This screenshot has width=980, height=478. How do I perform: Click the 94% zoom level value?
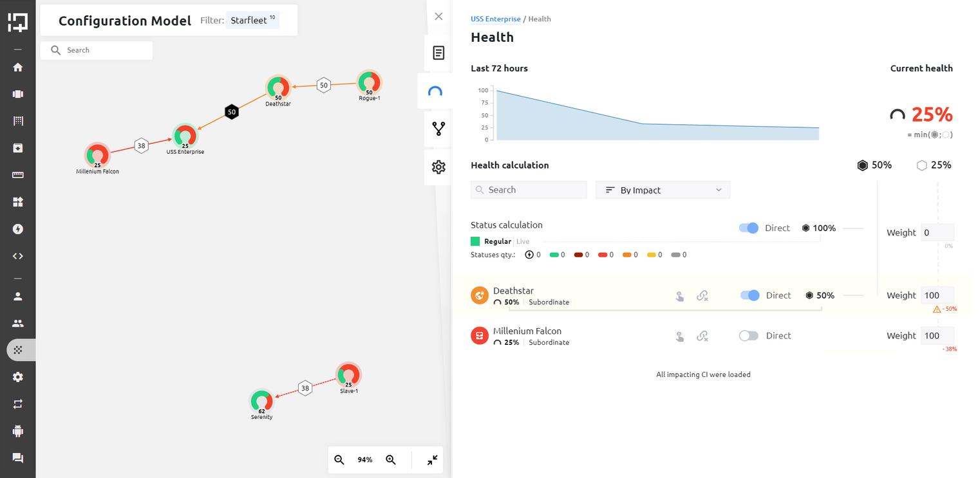coord(365,460)
